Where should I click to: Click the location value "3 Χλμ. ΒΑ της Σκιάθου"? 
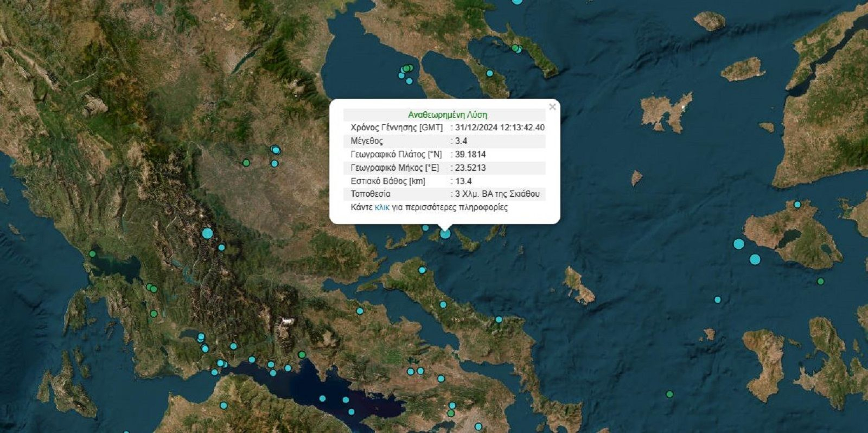pyautogui.click(x=497, y=194)
